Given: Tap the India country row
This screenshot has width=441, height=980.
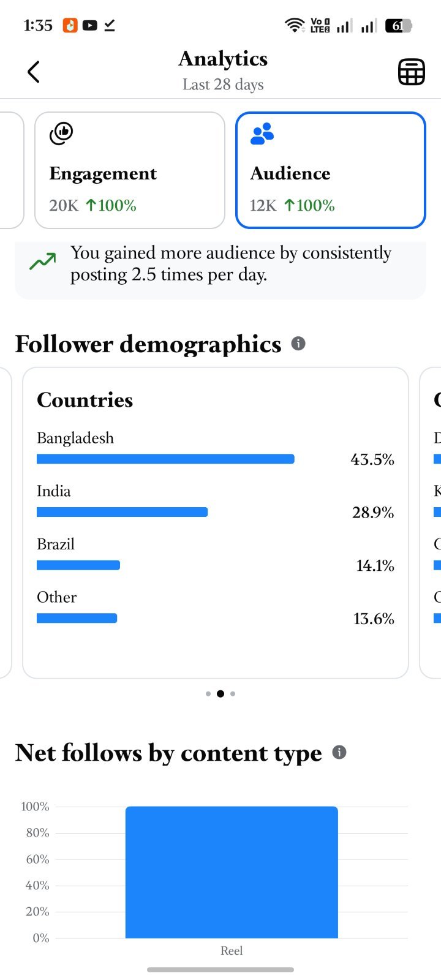Looking at the screenshot, I should [x=216, y=502].
